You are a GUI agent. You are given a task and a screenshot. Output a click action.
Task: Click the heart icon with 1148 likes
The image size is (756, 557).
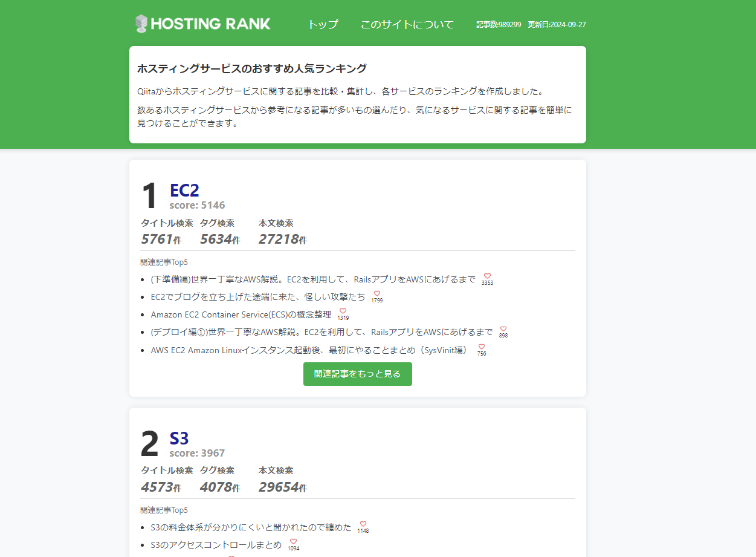click(x=363, y=524)
